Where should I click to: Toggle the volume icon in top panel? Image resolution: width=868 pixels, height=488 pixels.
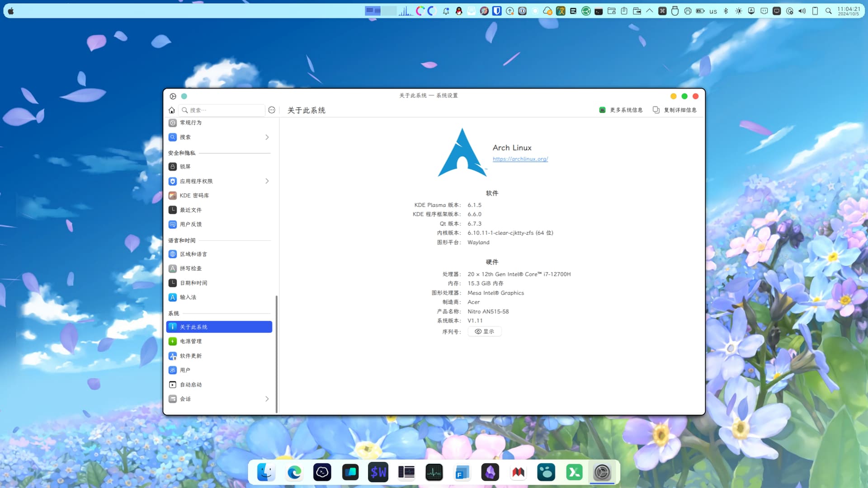pos(802,11)
